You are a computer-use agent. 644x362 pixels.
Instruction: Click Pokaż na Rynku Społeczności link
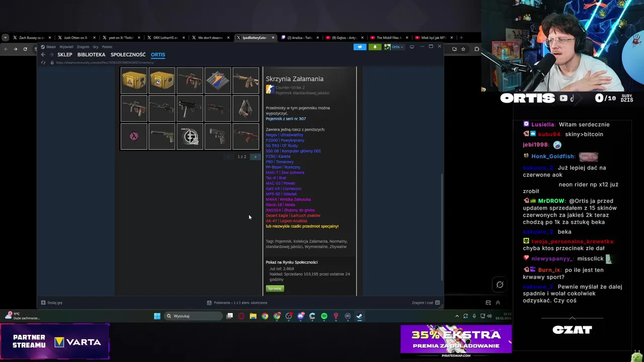292,262
